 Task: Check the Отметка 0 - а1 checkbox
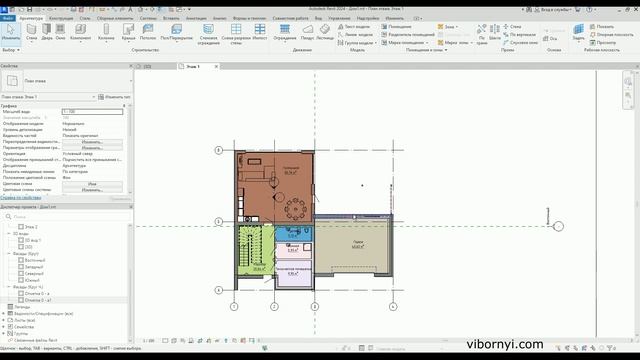point(21,300)
